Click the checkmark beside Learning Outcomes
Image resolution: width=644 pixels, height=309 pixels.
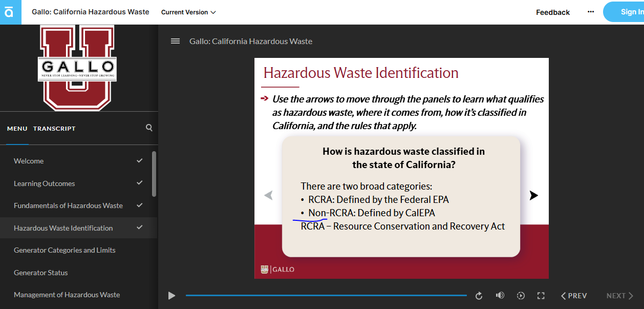(x=140, y=183)
